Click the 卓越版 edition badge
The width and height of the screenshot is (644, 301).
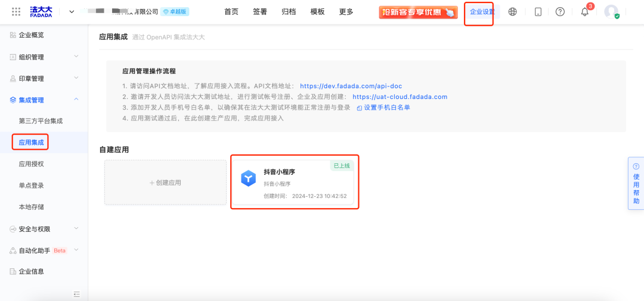pyautogui.click(x=175, y=11)
